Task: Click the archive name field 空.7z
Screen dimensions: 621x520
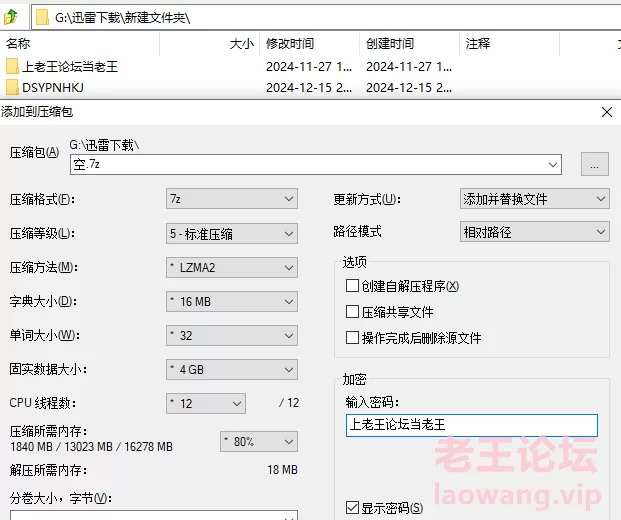Action: click(x=316, y=164)
